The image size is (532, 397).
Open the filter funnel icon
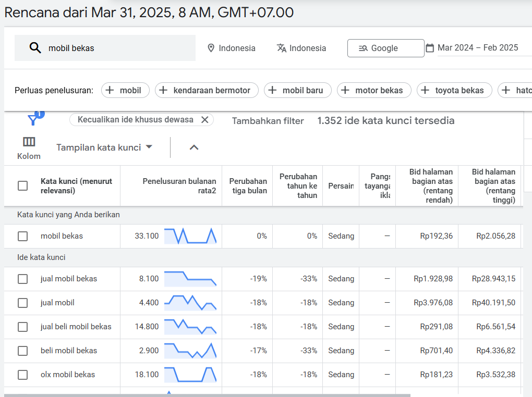click(x=33, y=120)
